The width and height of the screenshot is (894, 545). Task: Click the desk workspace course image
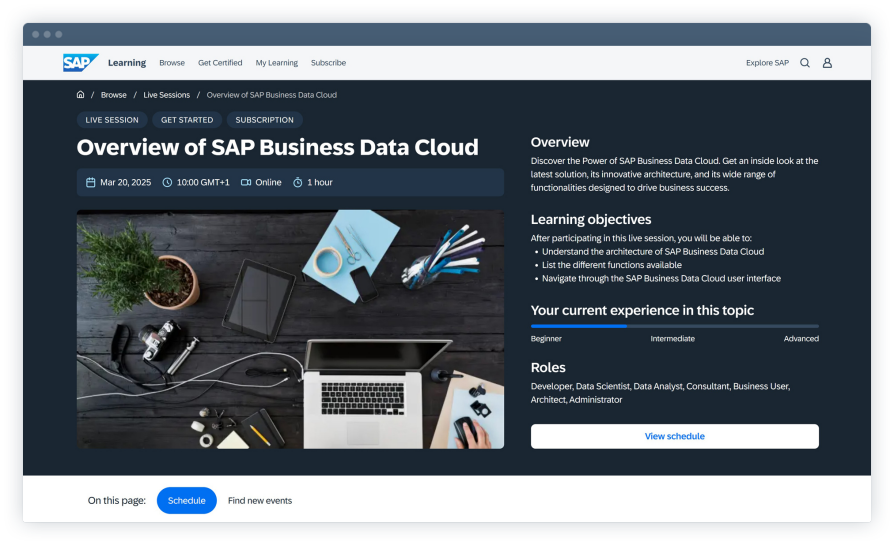click(290, 329)
